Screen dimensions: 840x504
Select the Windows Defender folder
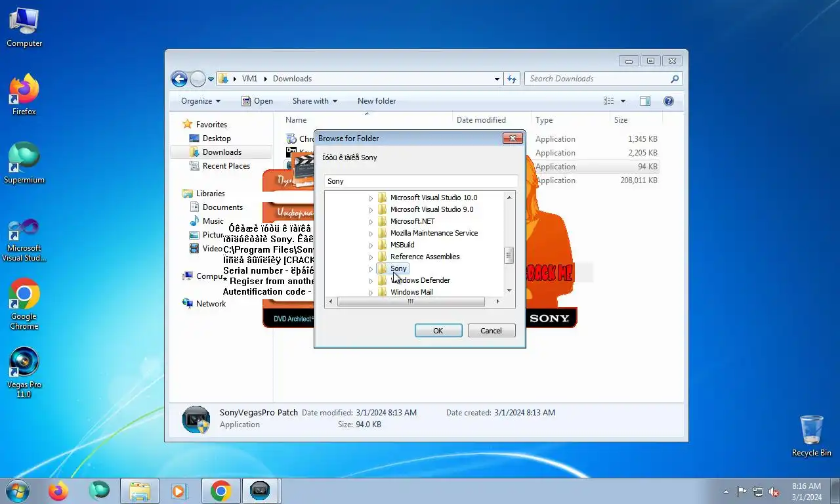[420, 280]
